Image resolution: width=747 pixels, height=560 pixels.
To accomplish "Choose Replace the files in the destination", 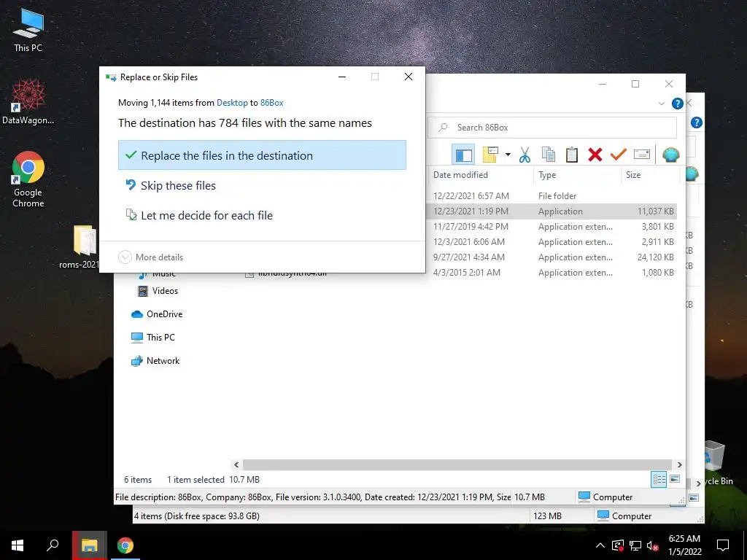I will 262,155.
